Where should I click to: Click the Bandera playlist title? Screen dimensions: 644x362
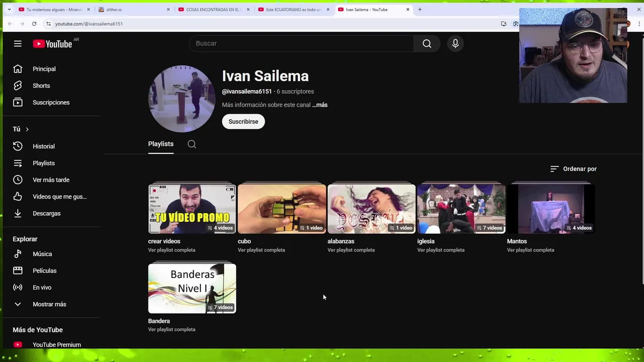tap(159, 321)
